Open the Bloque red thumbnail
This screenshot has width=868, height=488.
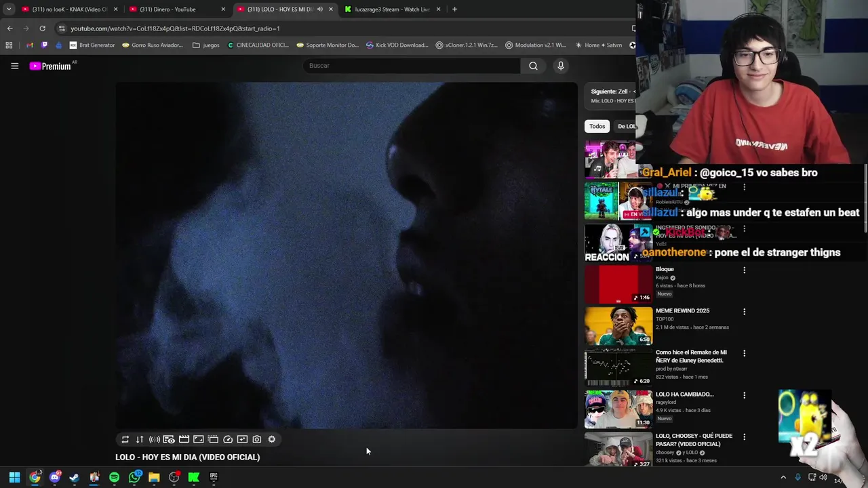(x=618, y=285)
